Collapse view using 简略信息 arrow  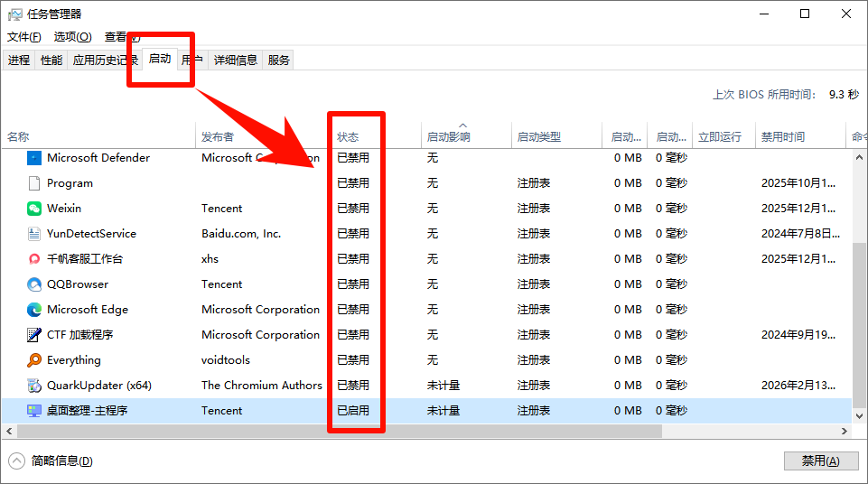pyautogui.click(x=17, y=461)
